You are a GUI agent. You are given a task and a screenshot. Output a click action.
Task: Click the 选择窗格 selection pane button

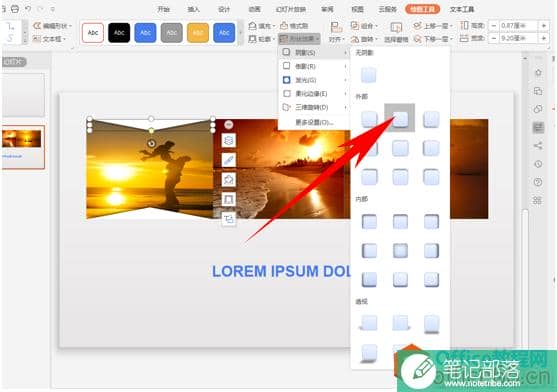(x=396, y=32)
